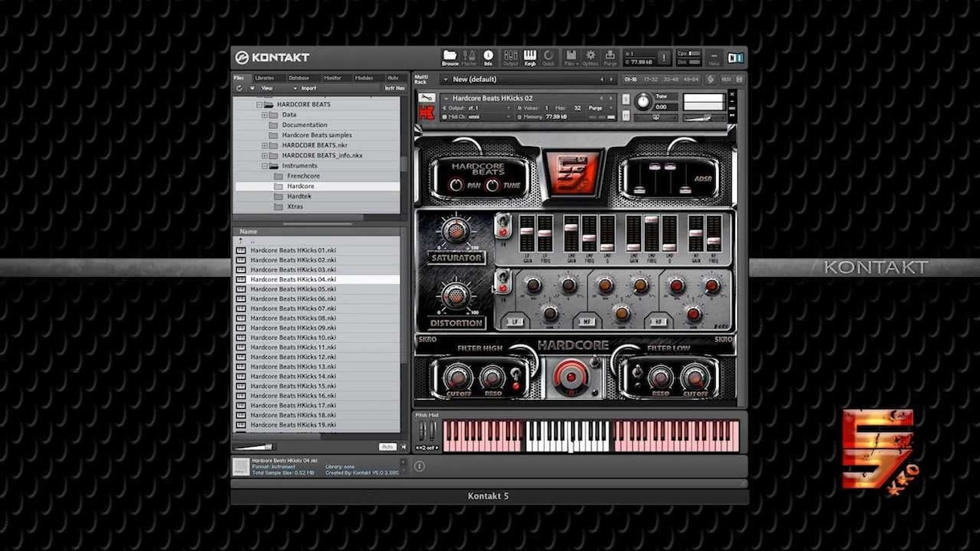980x551 pixels.
Task: Open the Options gear
Action: click(590, 58)
